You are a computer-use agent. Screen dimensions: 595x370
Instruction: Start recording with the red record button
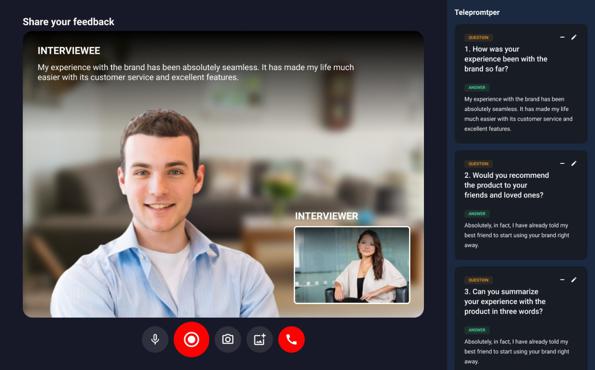(191, 339)
